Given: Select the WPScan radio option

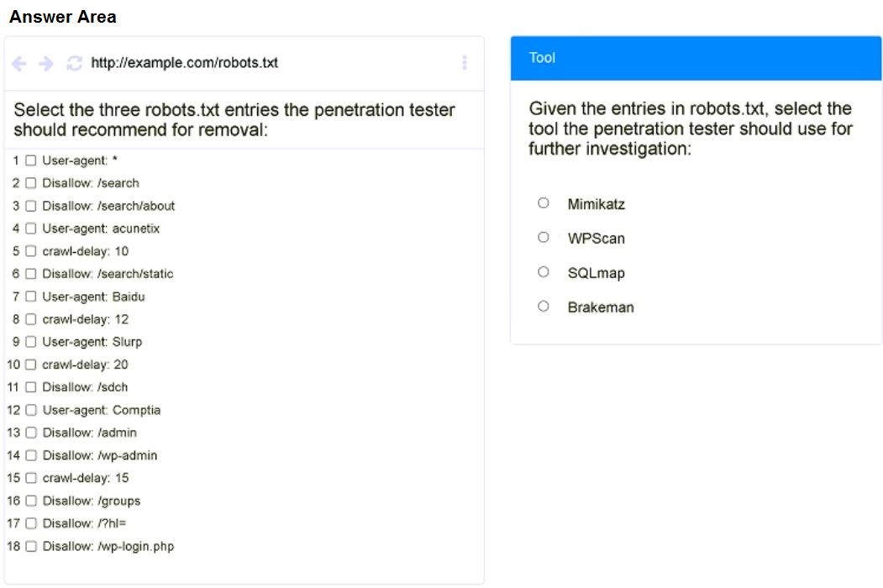Looking at the screenshot, I should point(544,238).
